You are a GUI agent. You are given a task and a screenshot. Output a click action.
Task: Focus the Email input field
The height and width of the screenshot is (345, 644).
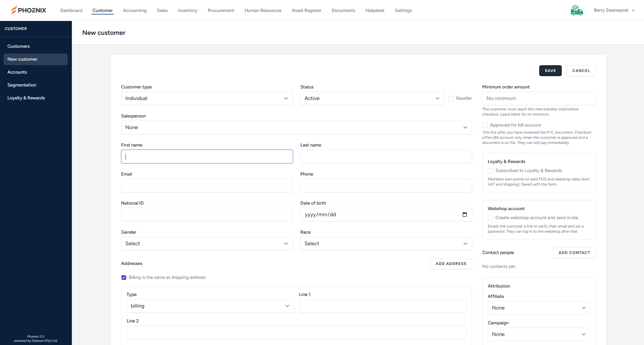(x=207, y=186)
